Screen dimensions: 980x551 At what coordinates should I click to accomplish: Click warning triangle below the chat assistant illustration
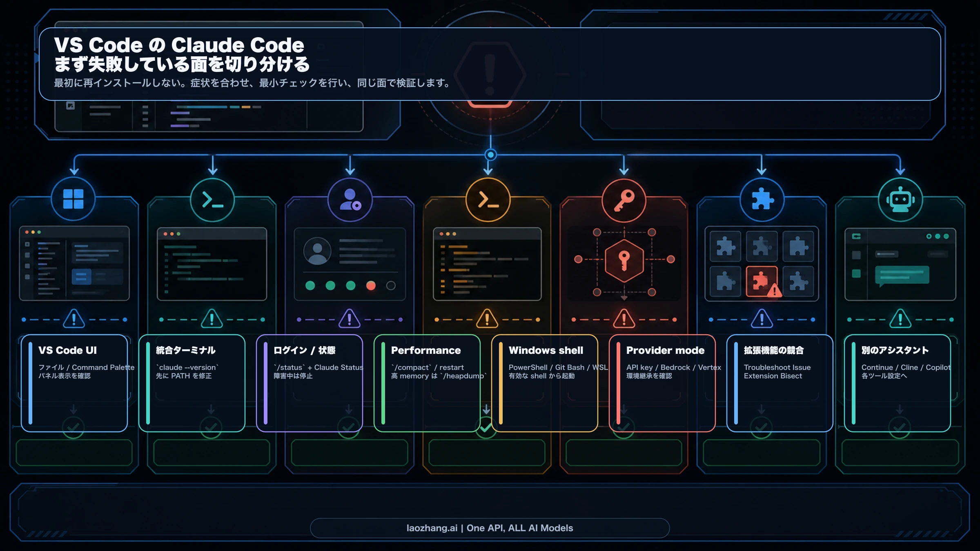pyautogui.click(x=900, y=319)
